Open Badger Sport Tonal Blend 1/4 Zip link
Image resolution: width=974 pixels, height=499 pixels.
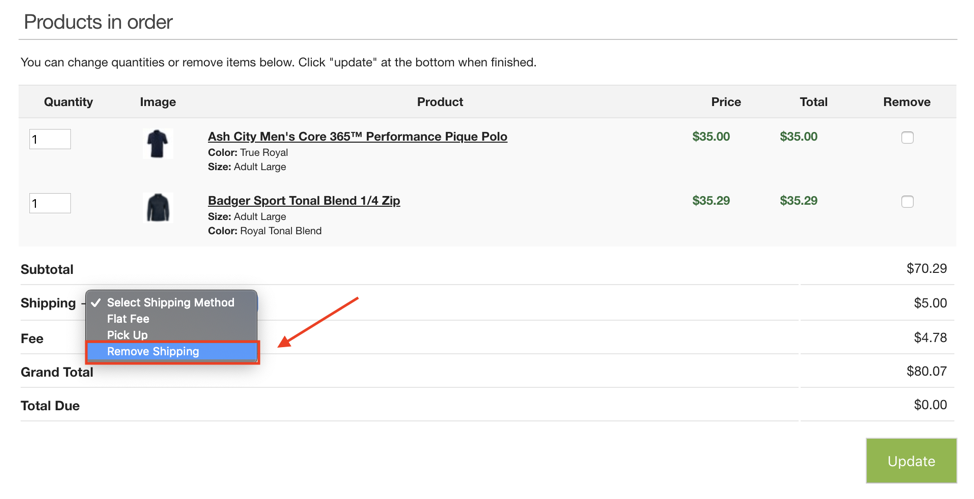click(x=304, y=200)
